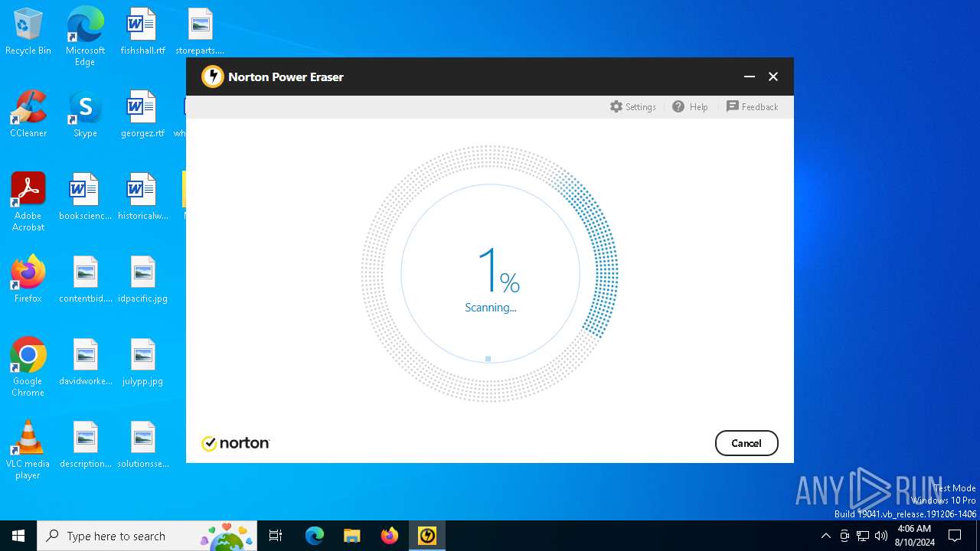The image size is (980, 551).
Task: Open the notification center icon
Action: click(955, 536)
